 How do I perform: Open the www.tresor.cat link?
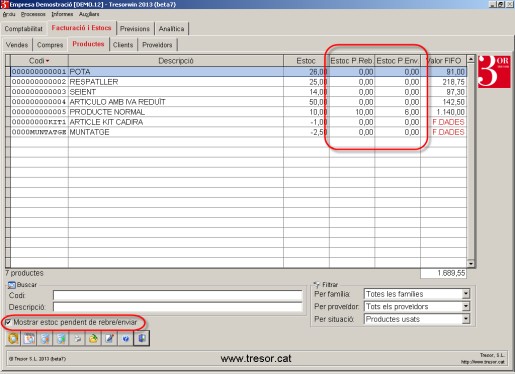coord(256,359)
